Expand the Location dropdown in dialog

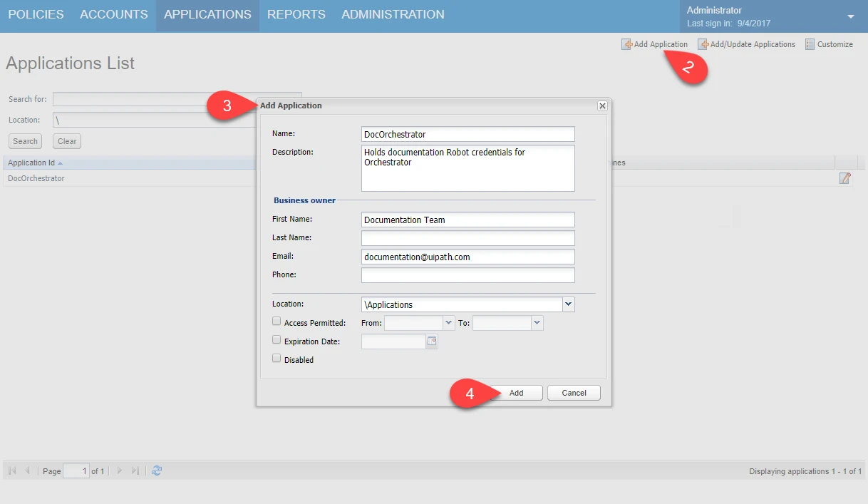pyautogui.click(x=568, y=304)
